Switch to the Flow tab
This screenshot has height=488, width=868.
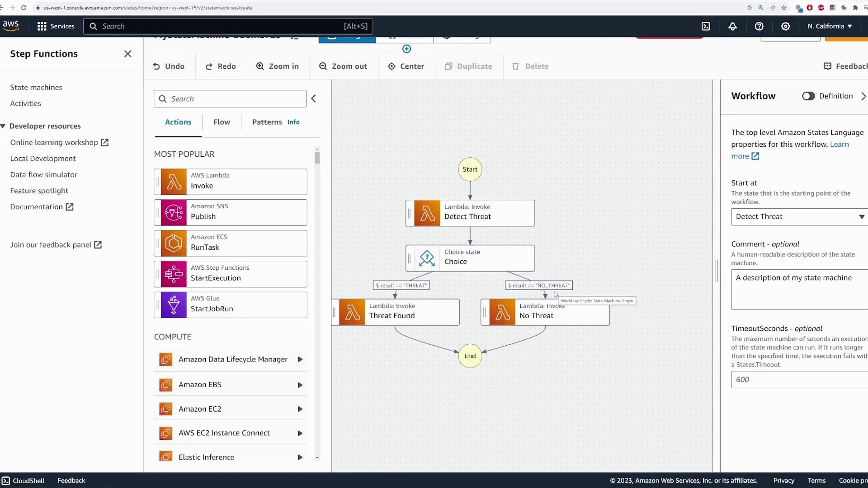pos(222,122)
